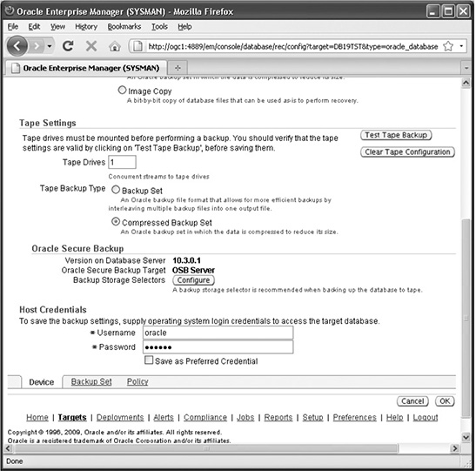The image size is (476, 471).
Task: Select the Oracle Enterprise Manager (SYSMAN) tab
Action: pyautogui.click(x=86, y=68)
